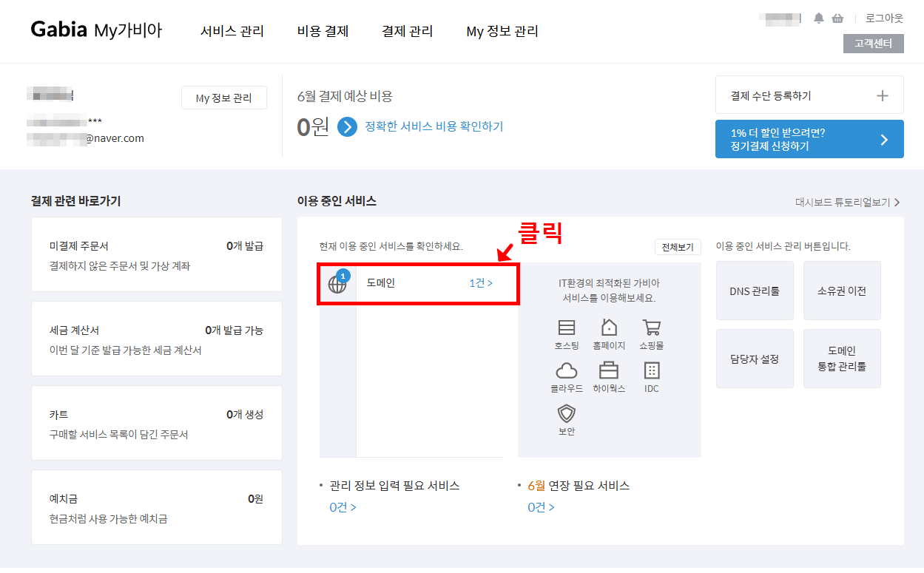Expand the 대시보드 튜토리얼보기 chevron
Image resolution: width=924 pixels, height=573 pixels.
tap(897, 202)
